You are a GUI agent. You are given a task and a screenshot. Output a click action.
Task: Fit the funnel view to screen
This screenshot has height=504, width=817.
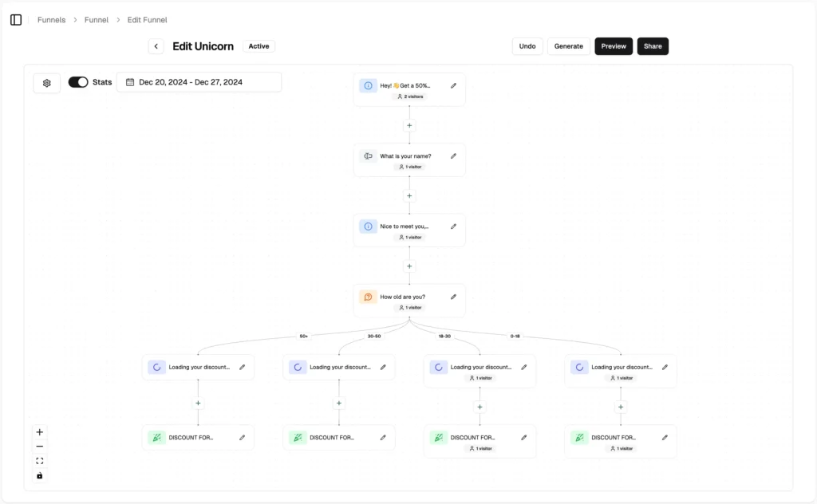click(40, 461)
